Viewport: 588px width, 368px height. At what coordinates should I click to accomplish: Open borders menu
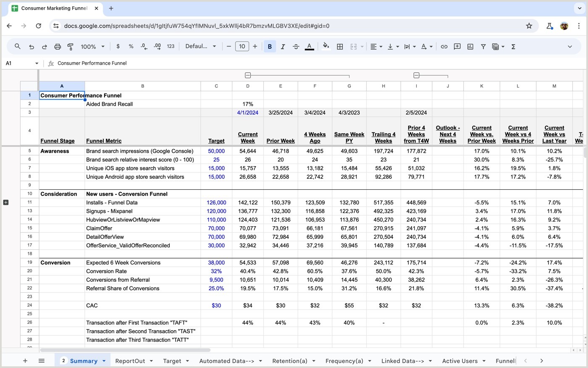pyautogui.click(x=340, y=47)
